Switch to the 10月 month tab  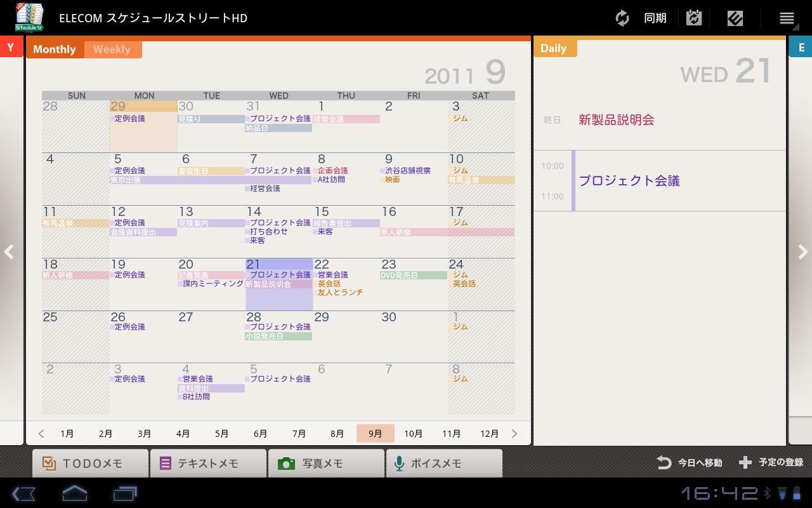(414, 433)
